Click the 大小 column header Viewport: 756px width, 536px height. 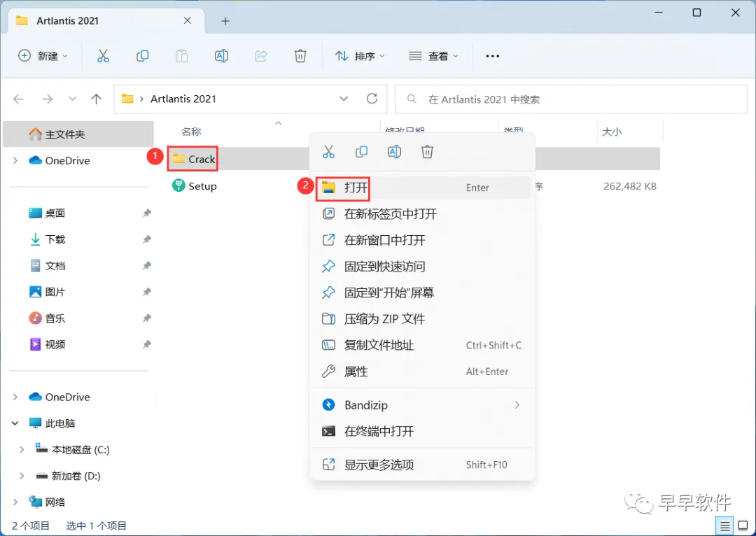pyautogui.click(x=612, y=132)
